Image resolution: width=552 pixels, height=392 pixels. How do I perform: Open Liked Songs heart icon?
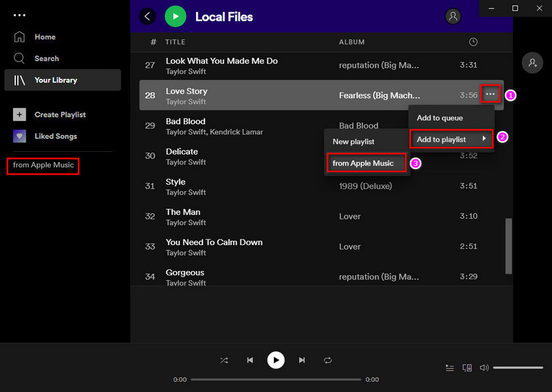click(x=19, y=136)
